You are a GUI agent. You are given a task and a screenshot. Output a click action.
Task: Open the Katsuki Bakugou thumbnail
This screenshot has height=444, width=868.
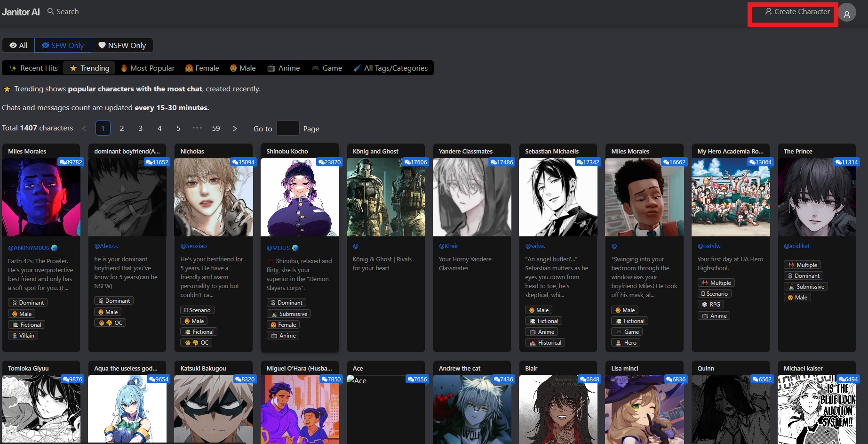point(214,409)
